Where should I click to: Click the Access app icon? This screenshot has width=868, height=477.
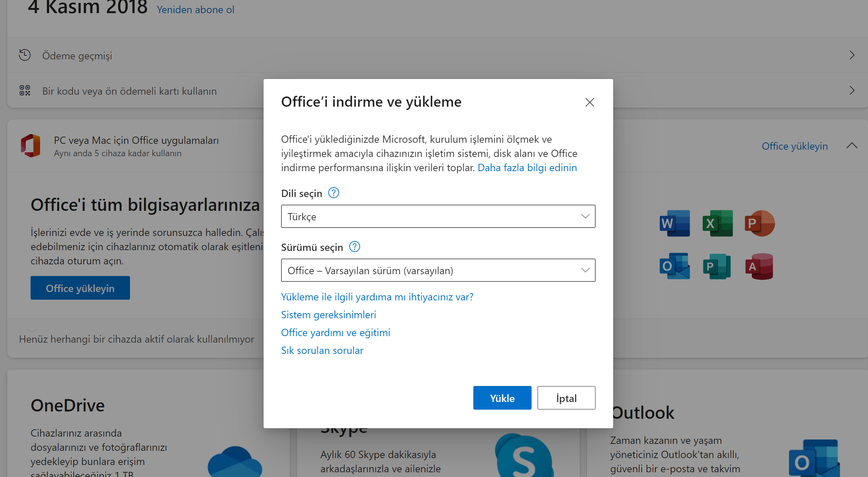(x=759, y=266)
